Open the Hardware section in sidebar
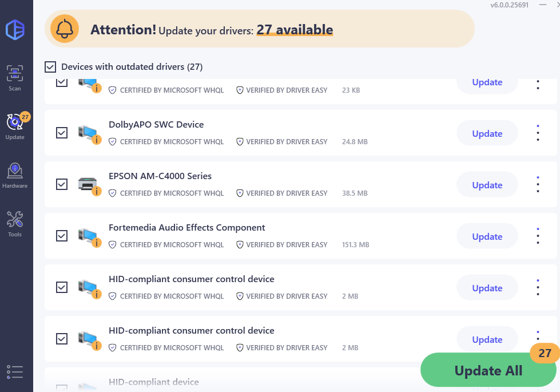This screenshot has width=560, height=392. [15, 176]
